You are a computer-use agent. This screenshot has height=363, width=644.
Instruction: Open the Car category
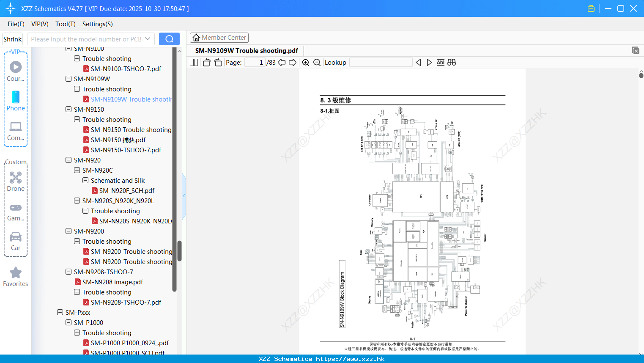[16, 241]
